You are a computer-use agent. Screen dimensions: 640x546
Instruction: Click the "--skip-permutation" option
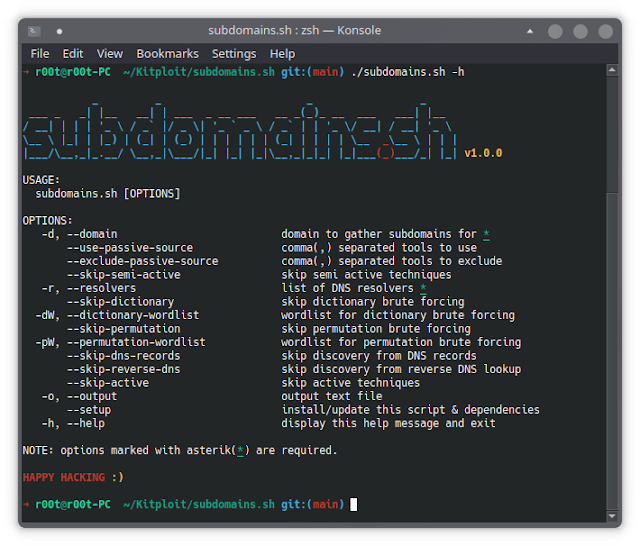pyautogui.click(x=124, y=328)
